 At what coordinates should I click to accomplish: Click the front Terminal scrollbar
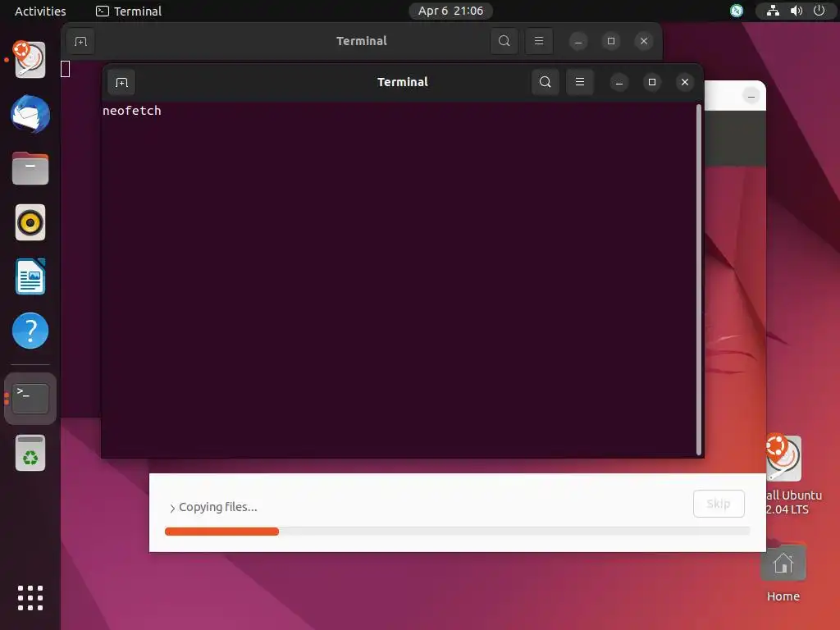pyautogui.click(x=699, y=280)
